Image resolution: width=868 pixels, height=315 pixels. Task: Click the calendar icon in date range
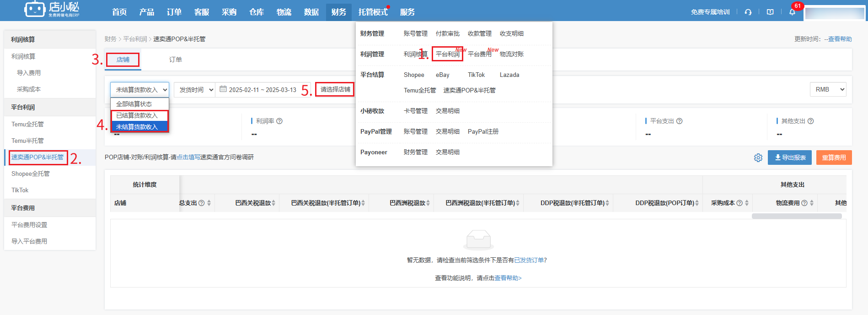tap(223, 89)
